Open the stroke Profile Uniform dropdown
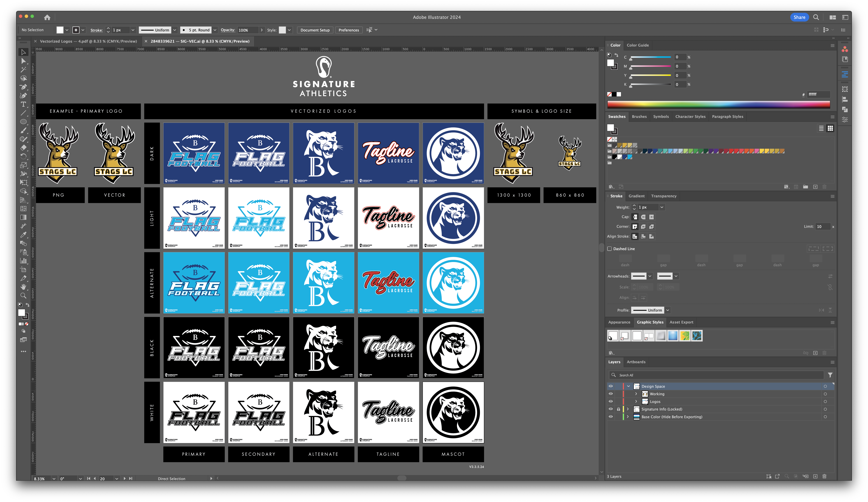868x502 pixels. [667, 310]
